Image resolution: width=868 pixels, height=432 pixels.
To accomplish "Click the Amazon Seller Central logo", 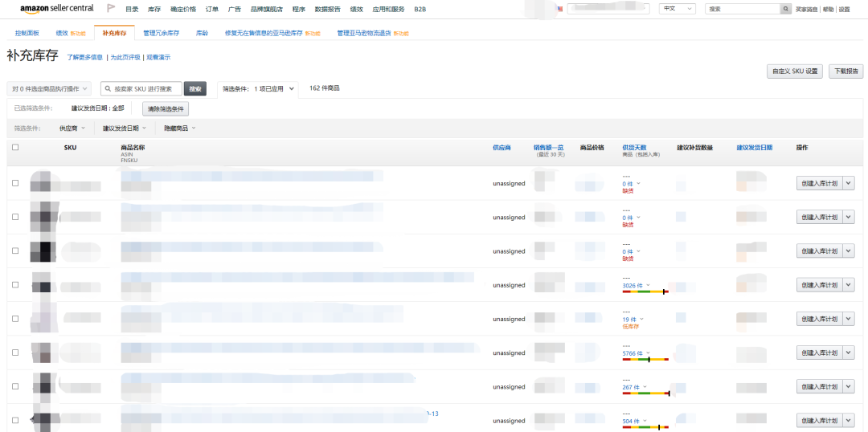I will [x=57, y=8].
